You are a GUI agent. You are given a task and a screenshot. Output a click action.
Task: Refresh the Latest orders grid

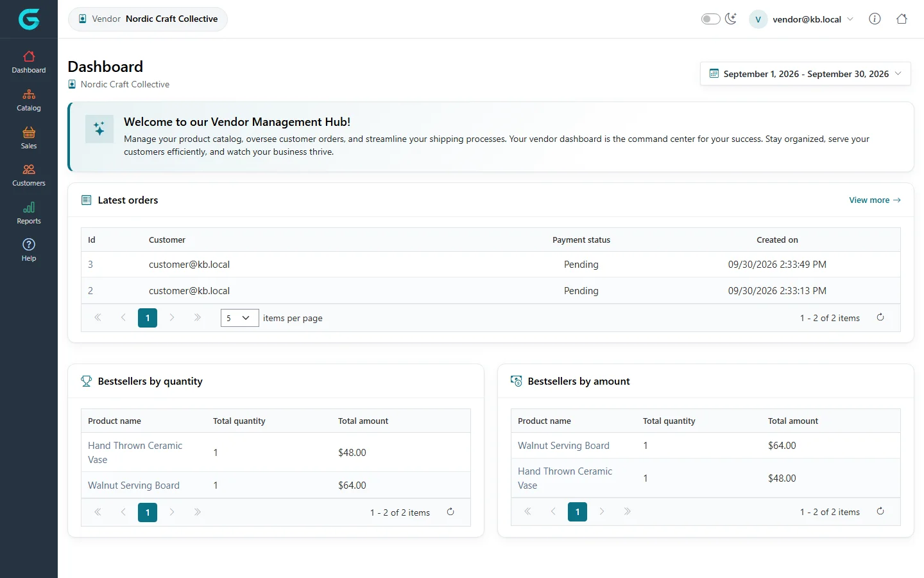(880, 317)
